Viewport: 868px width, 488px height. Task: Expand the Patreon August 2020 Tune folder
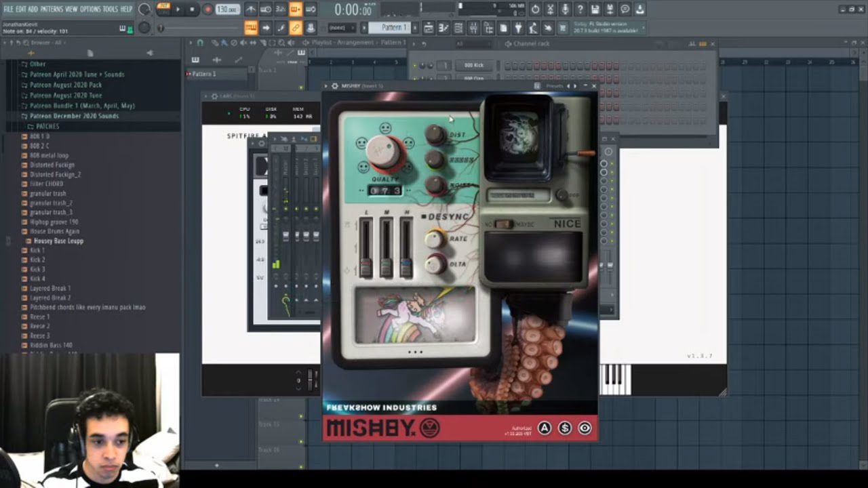(x=66, y=96)
